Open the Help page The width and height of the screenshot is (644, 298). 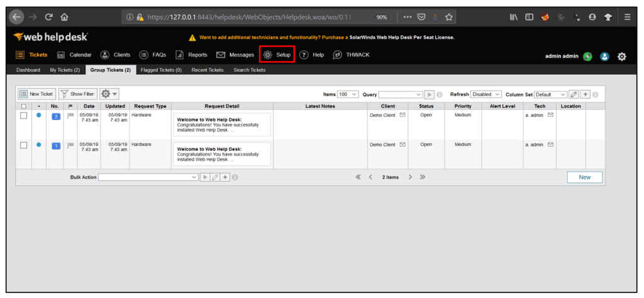312,55
